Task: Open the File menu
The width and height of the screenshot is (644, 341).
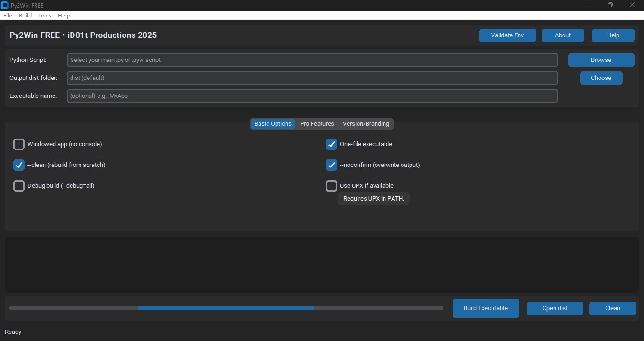Action: point(8,16)
